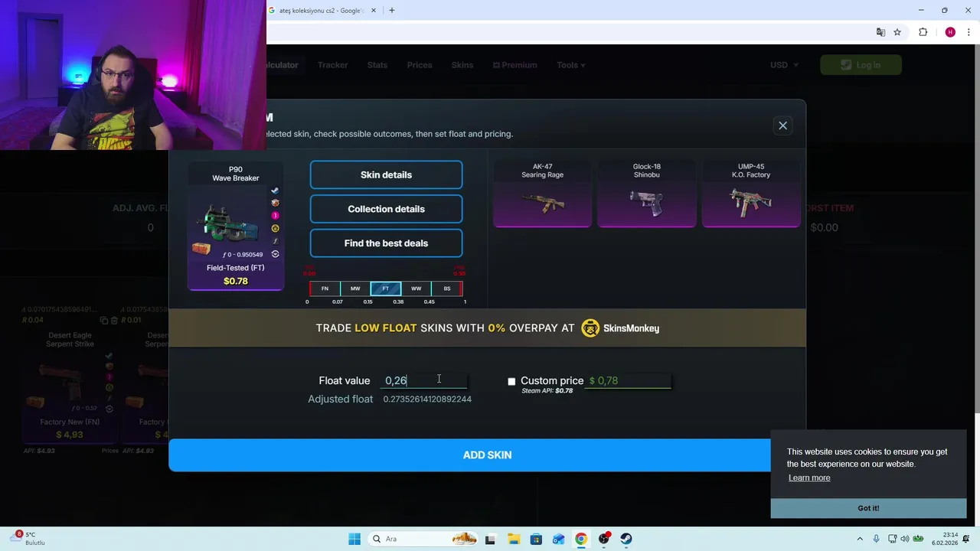
Task: Select FT wear on the float bar
Action: coord(386,289)
